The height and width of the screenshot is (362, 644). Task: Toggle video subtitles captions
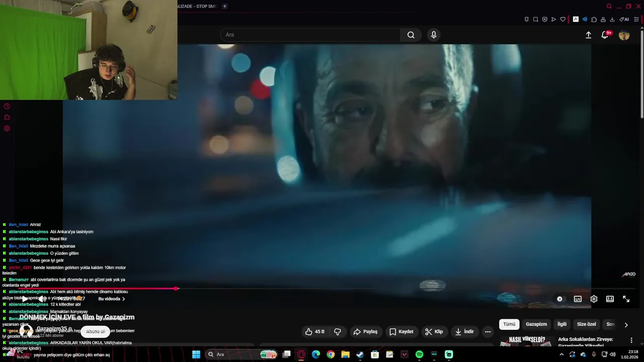tap(578, 299)
